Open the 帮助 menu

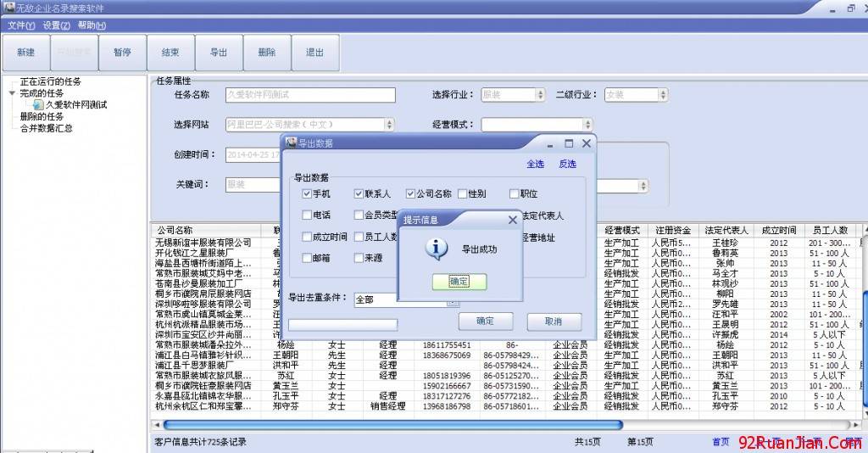pos(92,25)
